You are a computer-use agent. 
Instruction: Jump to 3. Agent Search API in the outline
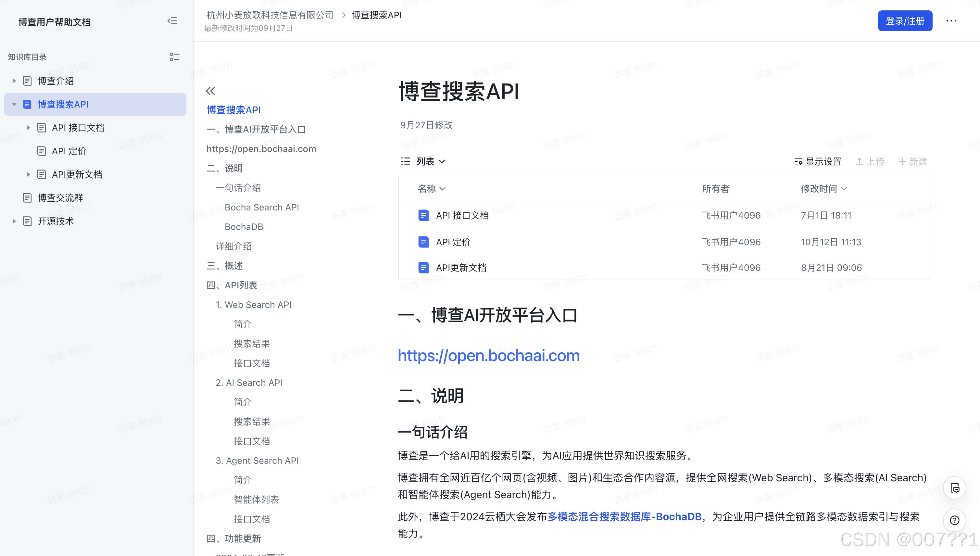pos(257,461)
